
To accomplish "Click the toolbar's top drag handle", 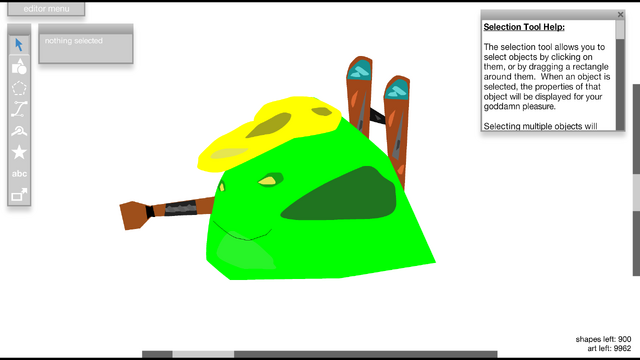I will (x=19, y=29).
